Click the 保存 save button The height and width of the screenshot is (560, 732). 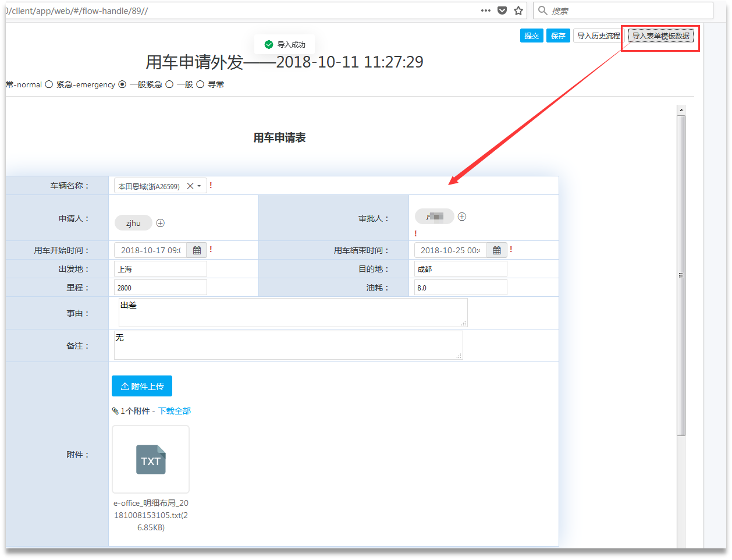pos(558,36)
